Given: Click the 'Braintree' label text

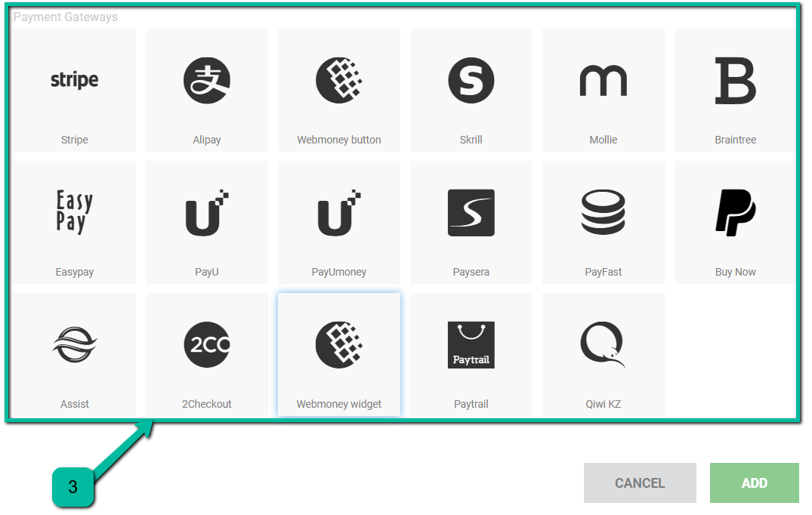Looking at the screenshot, I should 736,140.
